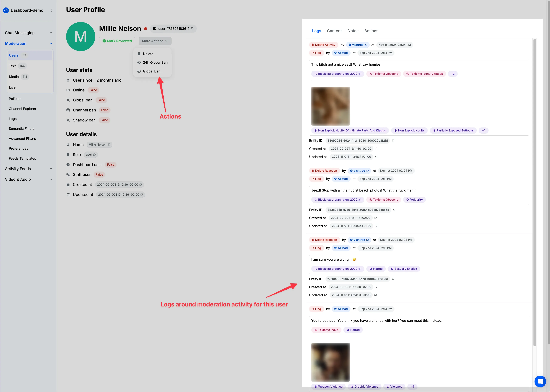The height and width of the screenshot is (392, 550).
Task: Copy Entity ID f72bfe33-c606-43a6-8d79-b0f86946813c
Action: click(393, 279)
